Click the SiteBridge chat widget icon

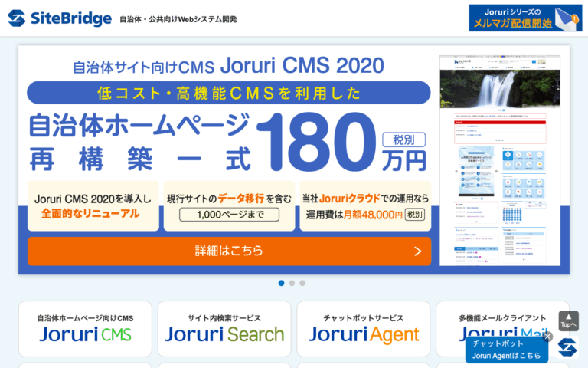click(568, 347)
